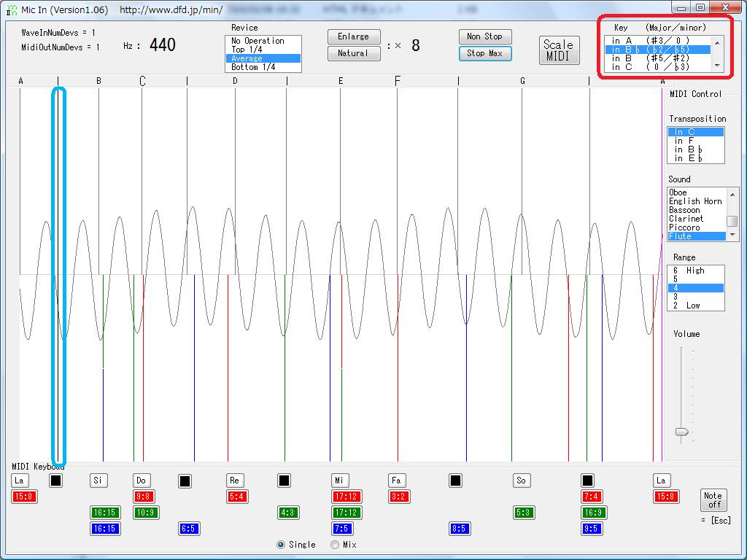
Task: Click the red 5:4 ratio button
Action: click(237, 497)
